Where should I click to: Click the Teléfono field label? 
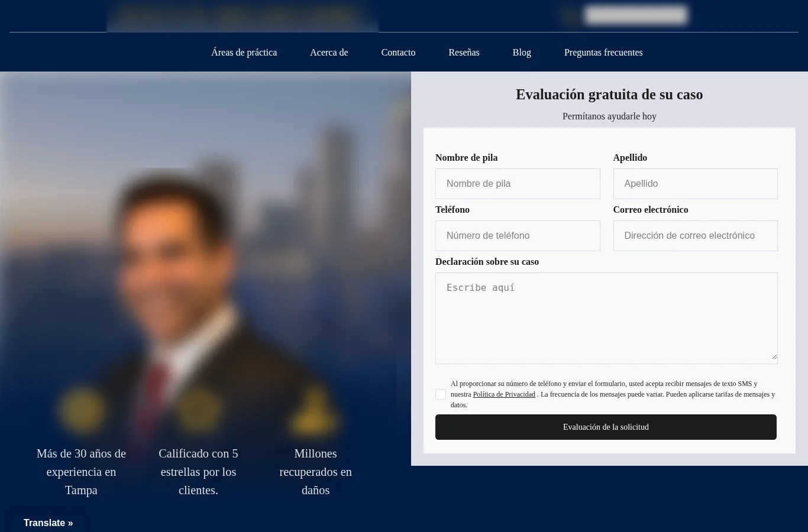453,210
